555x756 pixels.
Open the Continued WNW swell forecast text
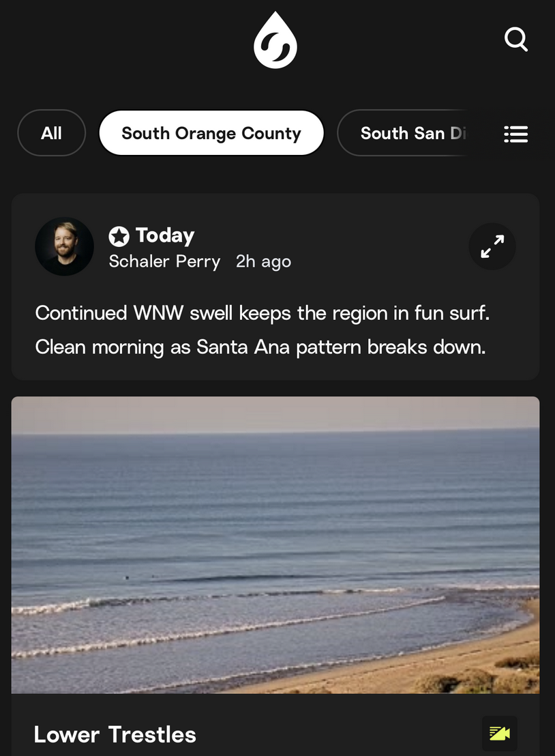262,313
